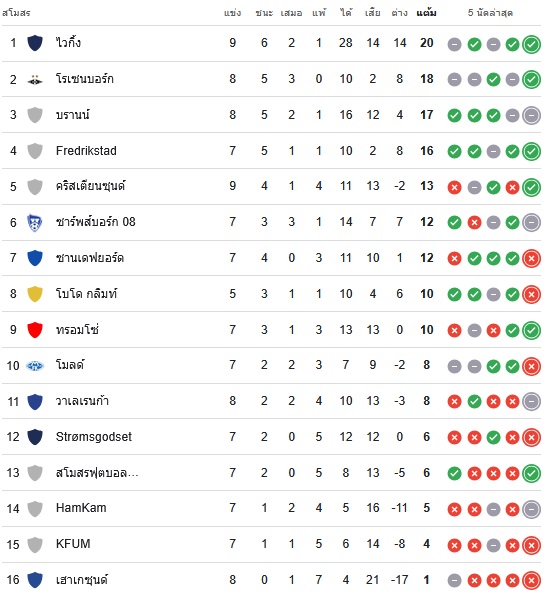Open the Fredrikstad team link
The image size is (546, 595).
tap(86, 151)
